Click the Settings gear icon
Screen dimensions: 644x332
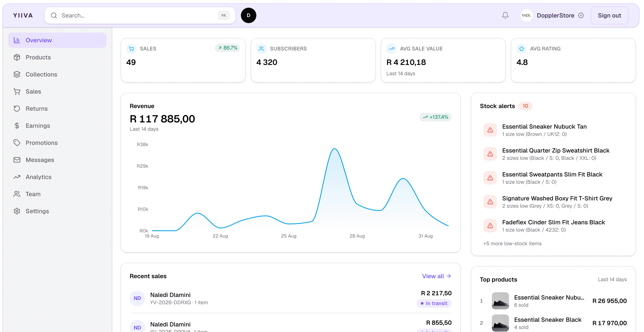17,211
